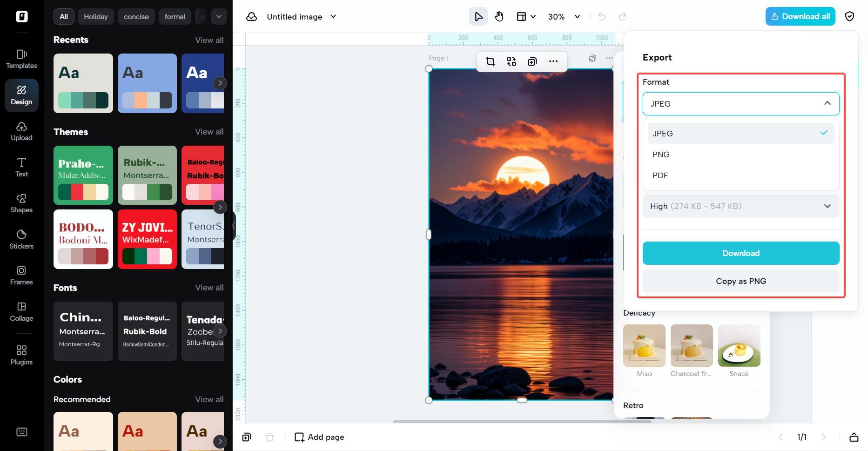Switch to the concise filter tab
Screen dimensions: 868x451
pyautogui.click(x=136, y=16)
